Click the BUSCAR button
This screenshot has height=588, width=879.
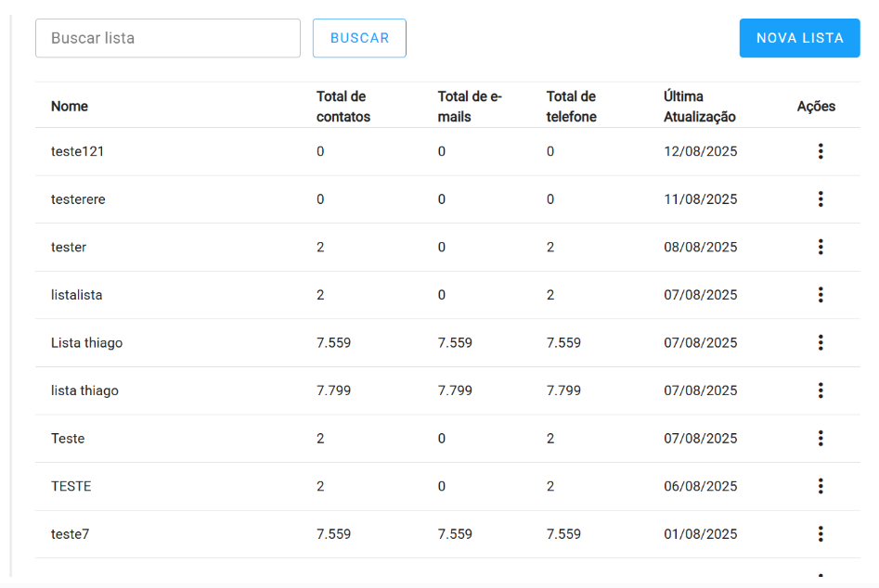click(x=359, y=38)
